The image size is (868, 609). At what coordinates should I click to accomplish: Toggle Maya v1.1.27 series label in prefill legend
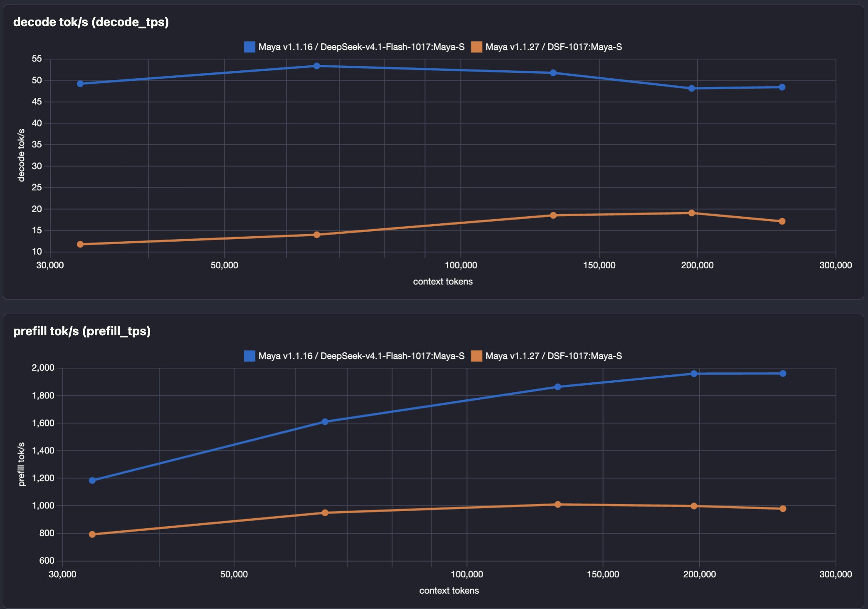(554, 356)
